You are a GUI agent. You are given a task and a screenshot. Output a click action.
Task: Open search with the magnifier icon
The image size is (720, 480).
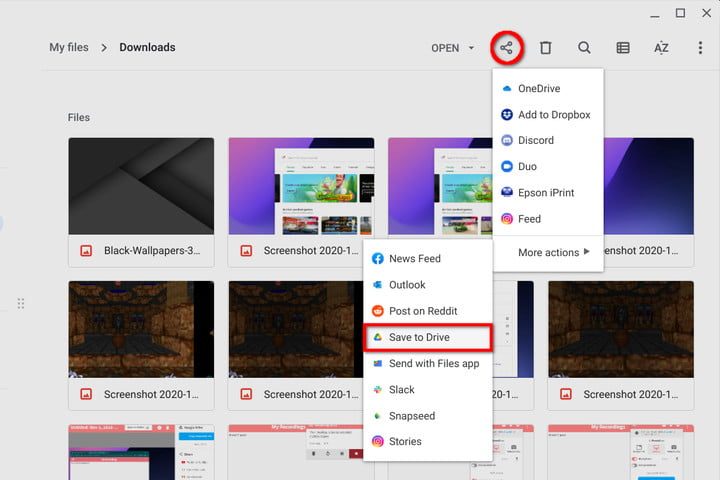(x=584, y=48)
